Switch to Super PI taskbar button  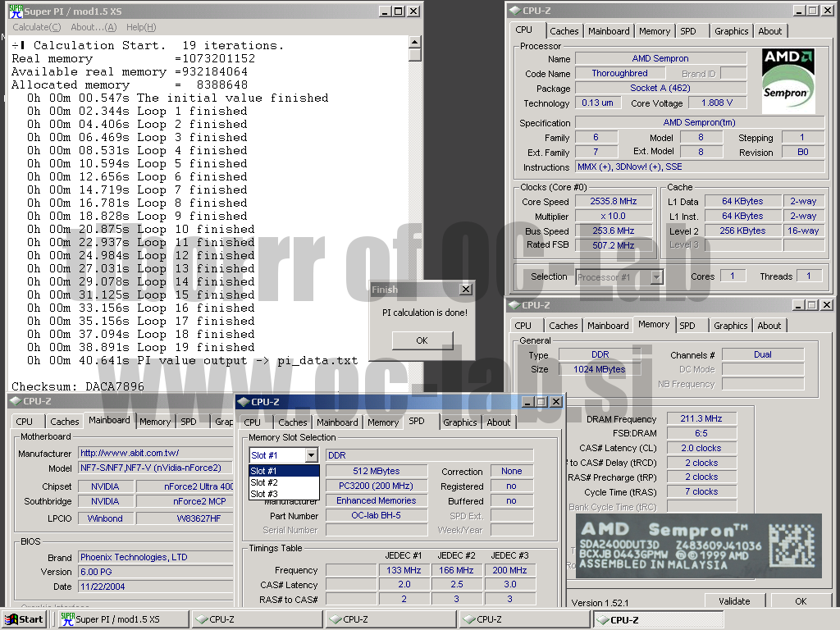point(123,619)
